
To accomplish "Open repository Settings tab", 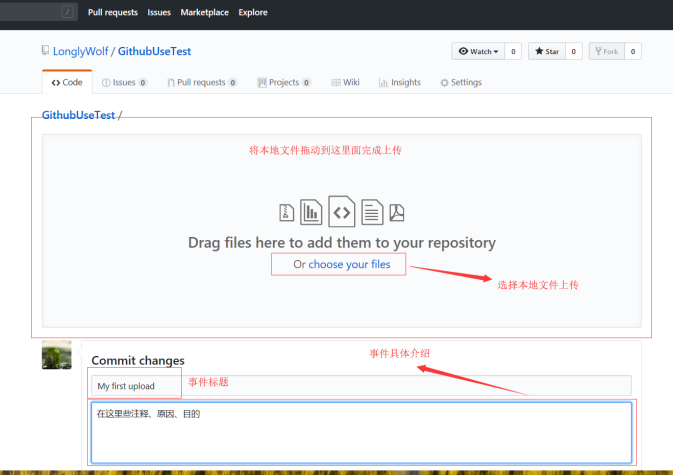I will [x=461, y=83].
